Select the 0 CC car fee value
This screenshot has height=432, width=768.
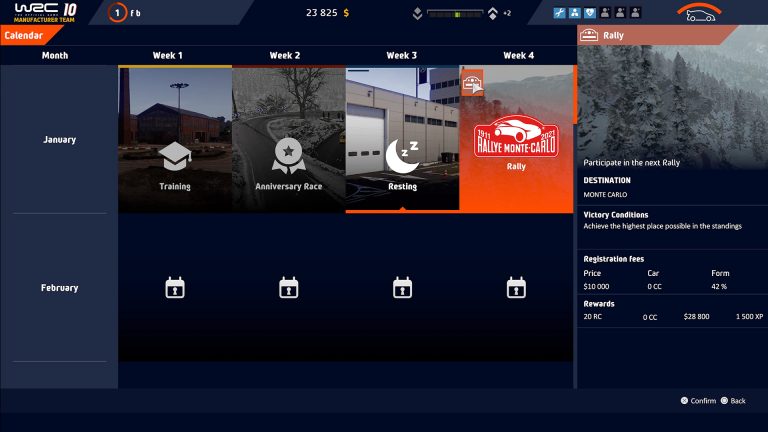tap(654, 287)
